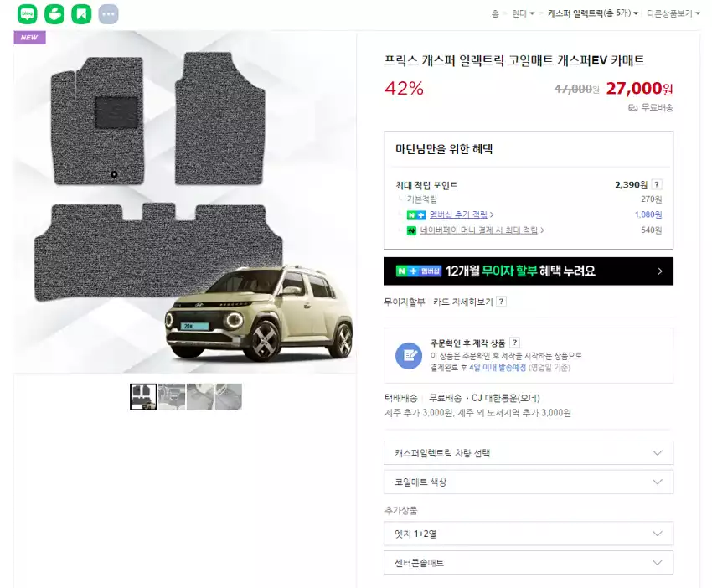This screenshot has width=712, height=588.
Task: Open the 센터콘솔매트 add-on dropdown
Action: (528, 562)
